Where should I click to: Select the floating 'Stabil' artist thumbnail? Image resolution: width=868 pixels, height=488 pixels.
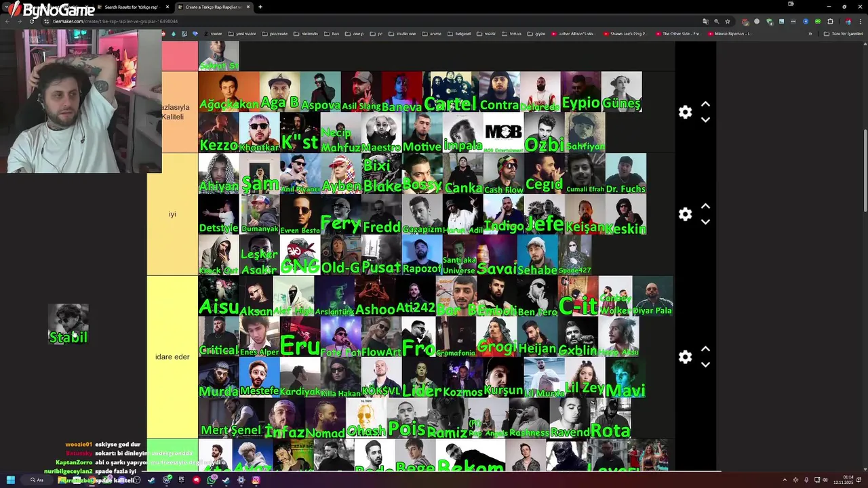point(68,324)
